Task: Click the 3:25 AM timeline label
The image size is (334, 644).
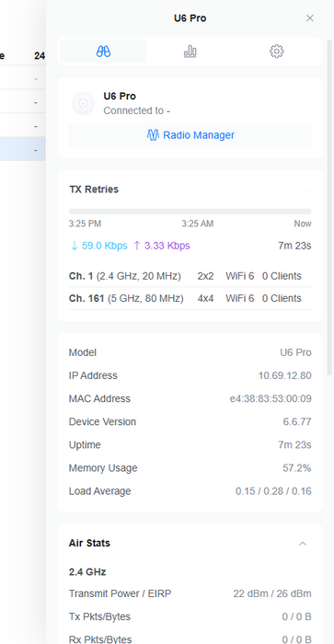Action: coord(198,224)
